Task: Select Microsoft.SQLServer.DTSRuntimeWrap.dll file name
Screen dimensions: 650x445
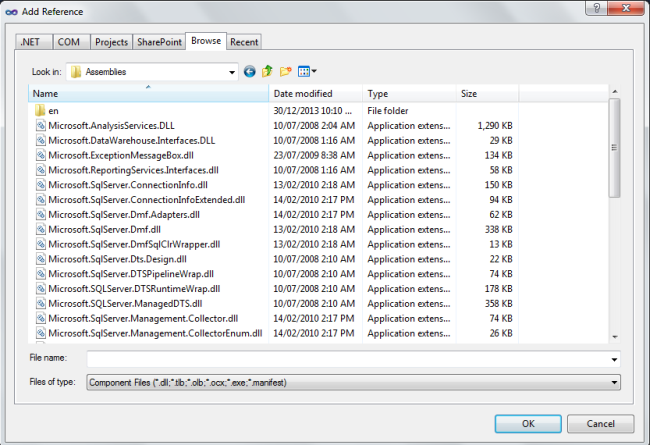Action: tap(134, 289)
